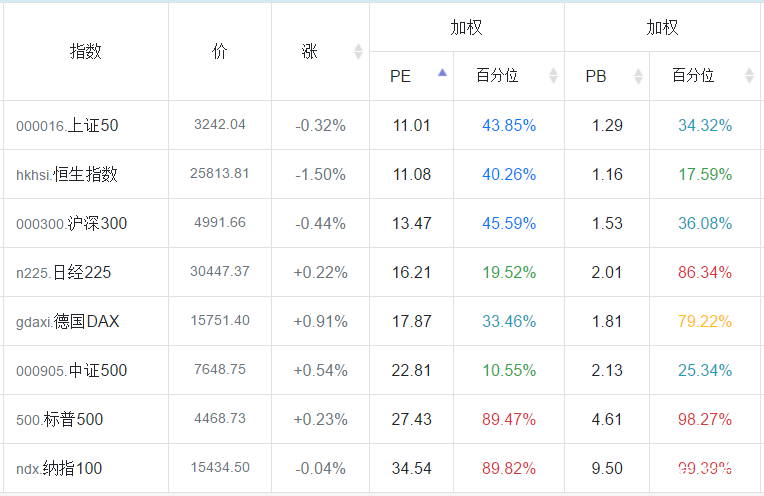Click the PE value 17.87

412,322
